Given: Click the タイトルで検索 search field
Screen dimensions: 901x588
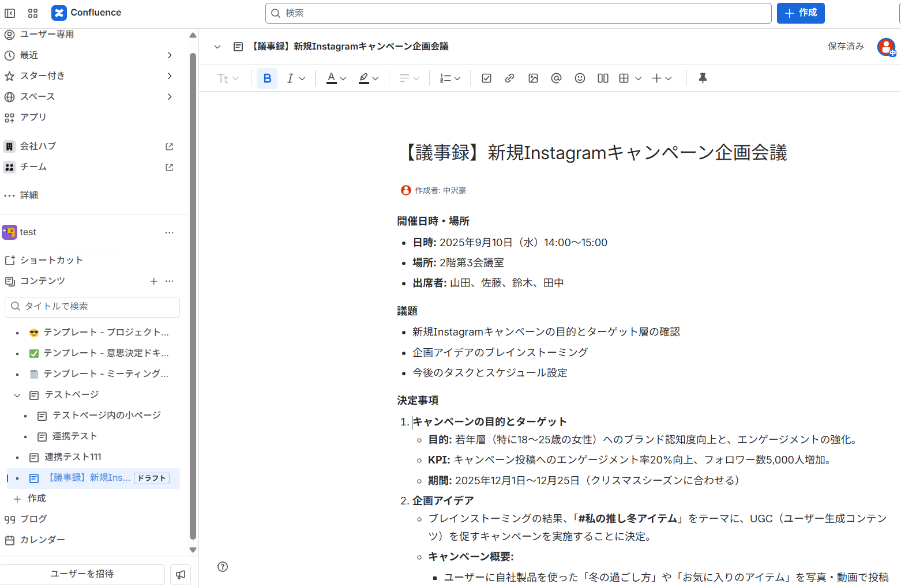Looking at the screenshot, I should tap(92, 307).
